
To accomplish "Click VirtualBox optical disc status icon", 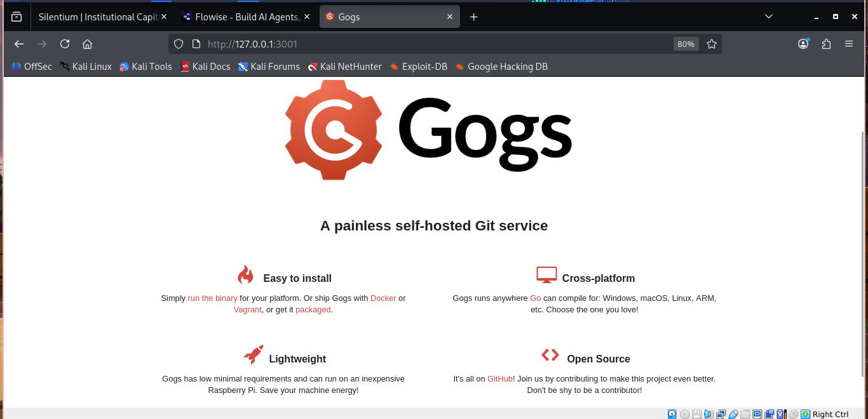I will tap(685, 414).
